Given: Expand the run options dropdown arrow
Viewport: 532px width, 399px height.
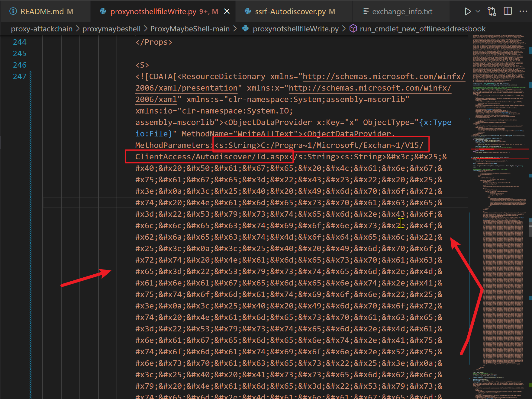Looking at the screenshot, I should point(478,11).
